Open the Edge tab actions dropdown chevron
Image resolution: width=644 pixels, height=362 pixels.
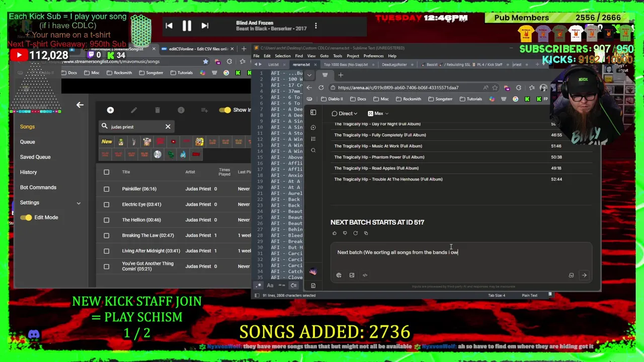pos(309,75)
